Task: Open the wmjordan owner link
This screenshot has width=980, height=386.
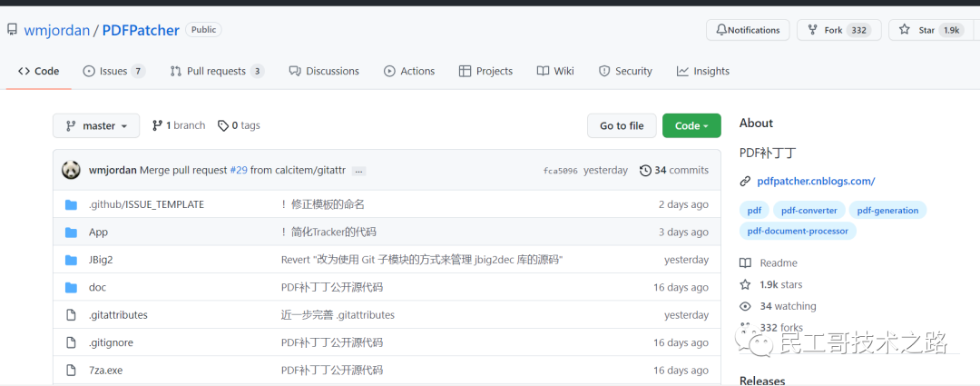Action: click(x=57, y=30)
